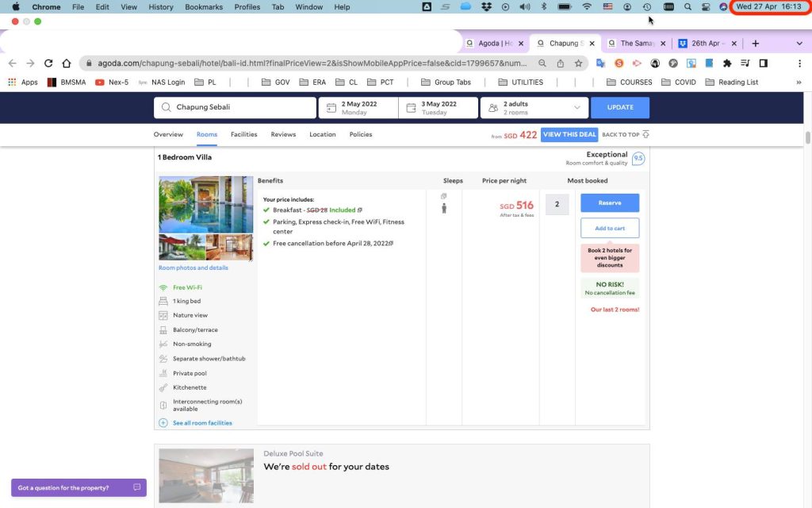Click the Dropbox menu bar icon

click(486, 6)
